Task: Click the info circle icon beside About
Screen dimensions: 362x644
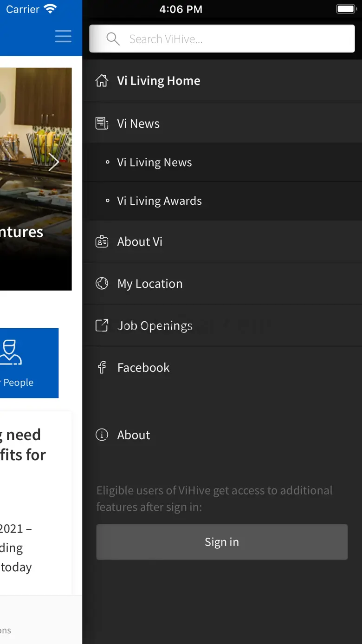Action: [102, 435]
